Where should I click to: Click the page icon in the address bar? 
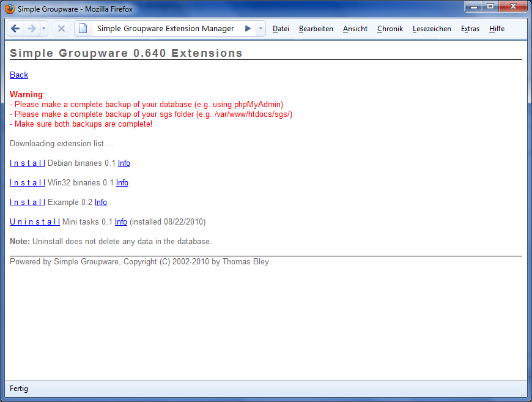click(x=83, y=29)
